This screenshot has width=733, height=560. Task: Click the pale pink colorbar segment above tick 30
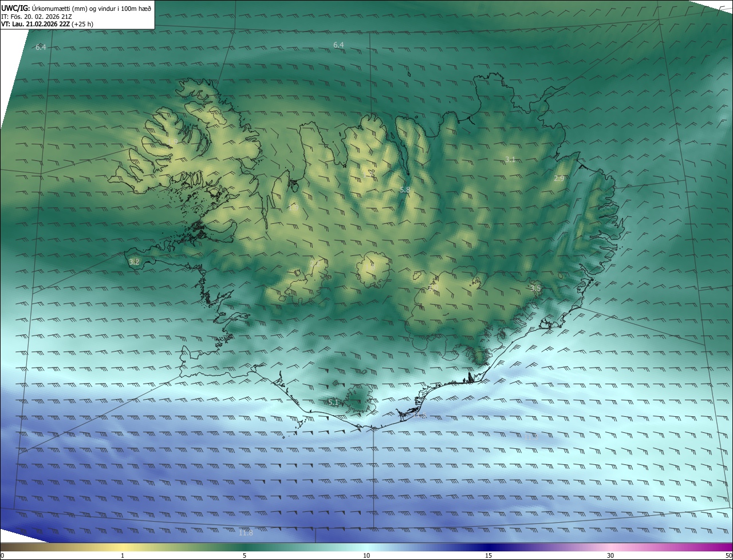click(x=610, y=547)
